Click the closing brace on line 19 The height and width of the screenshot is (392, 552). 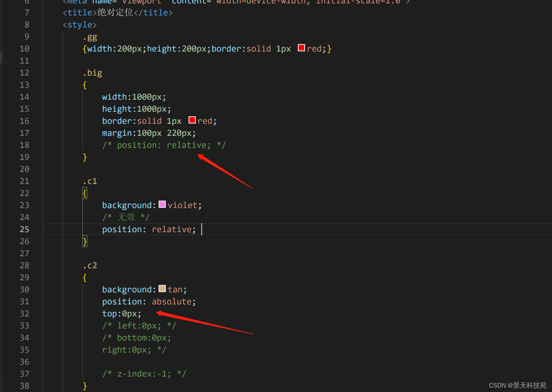(85, 157)
